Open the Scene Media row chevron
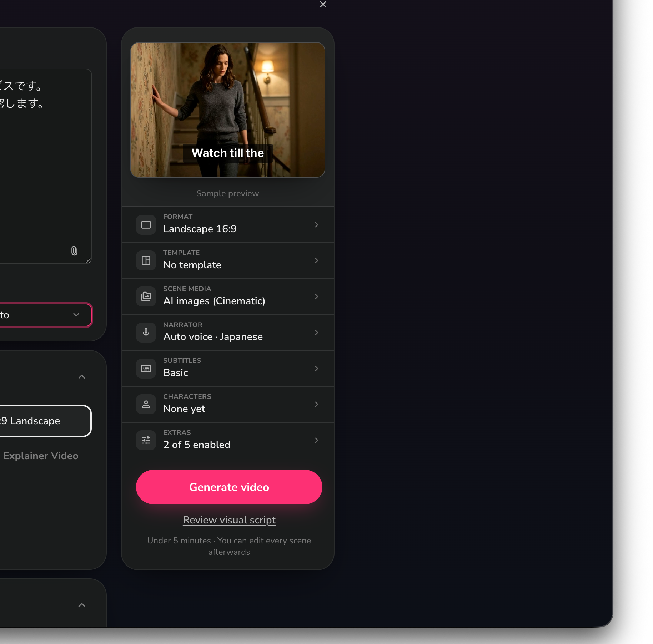This screenshot has height=644, width=653. (x=316, y=296)
